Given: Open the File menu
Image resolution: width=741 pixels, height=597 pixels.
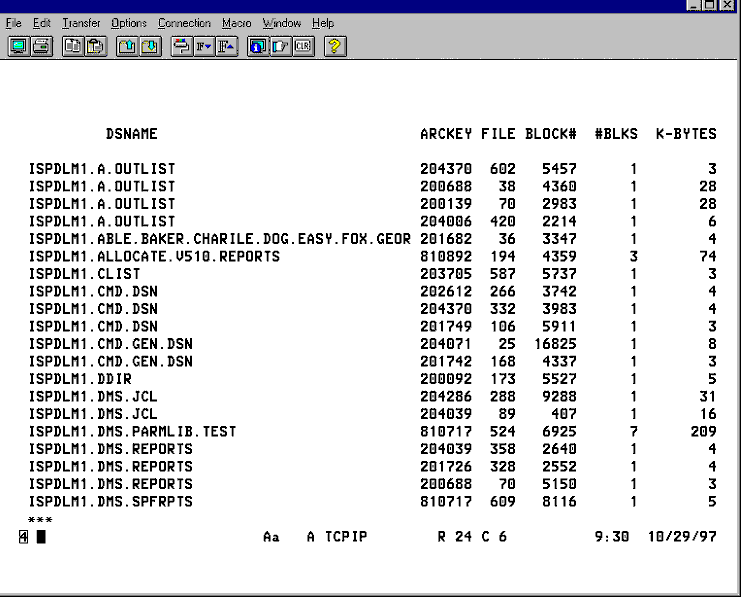Looking at the screenshot, I should (14, 23).
